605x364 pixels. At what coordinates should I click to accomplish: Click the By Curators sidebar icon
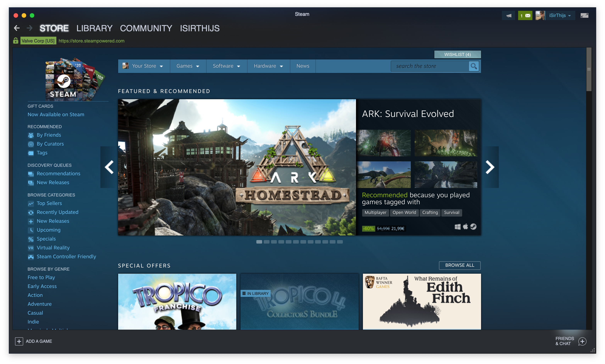coord(31,144)
